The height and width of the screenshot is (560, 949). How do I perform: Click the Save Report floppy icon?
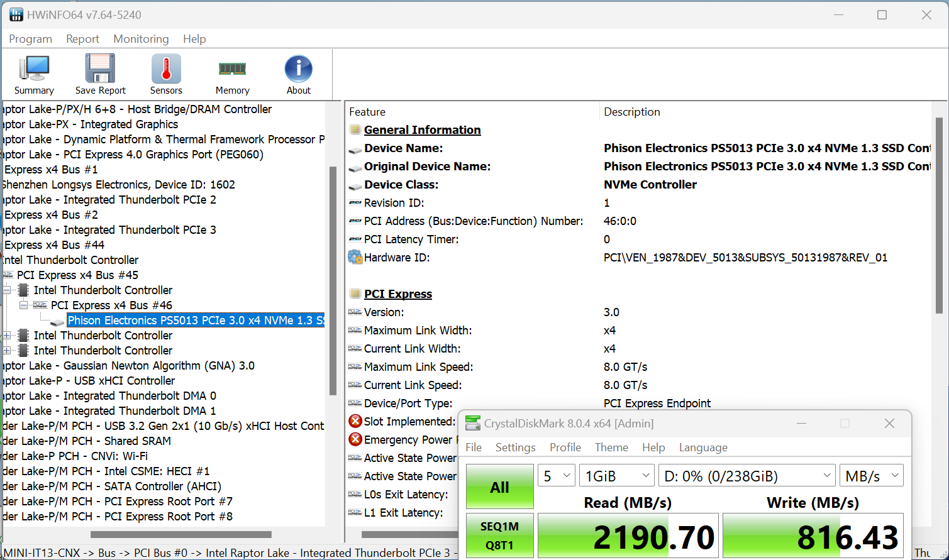coord(100,69)
